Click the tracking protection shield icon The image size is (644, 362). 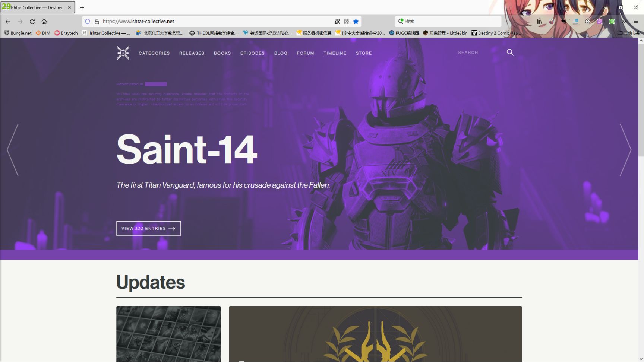(88, 22)
